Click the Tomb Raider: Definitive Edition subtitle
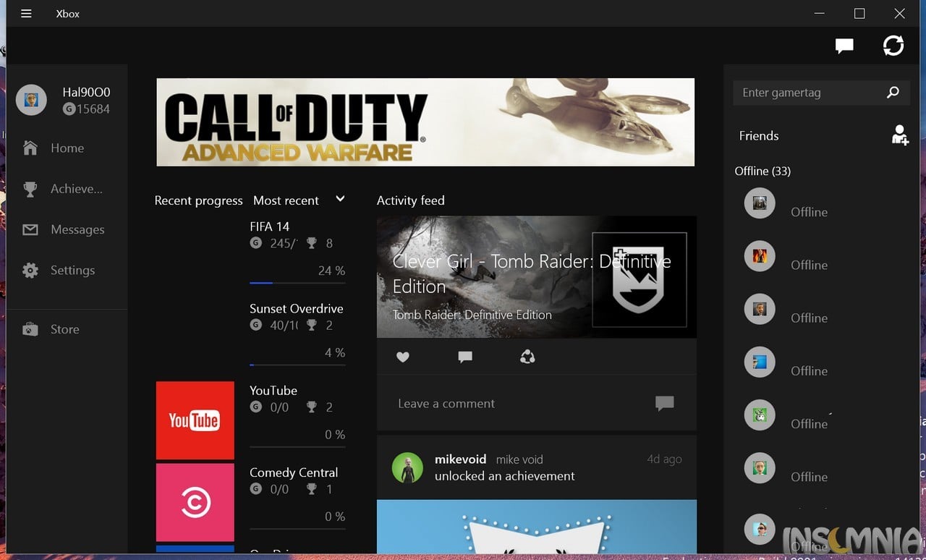 472,315
